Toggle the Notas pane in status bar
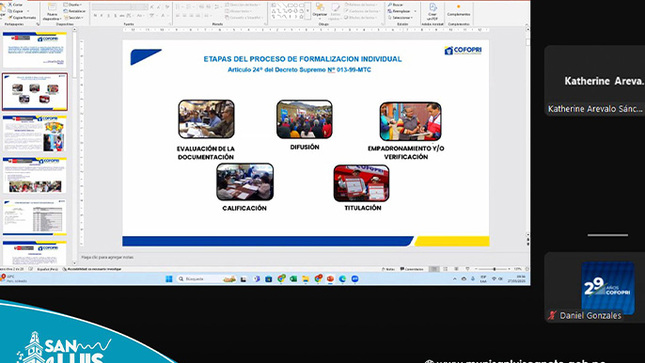 [388, 269]
